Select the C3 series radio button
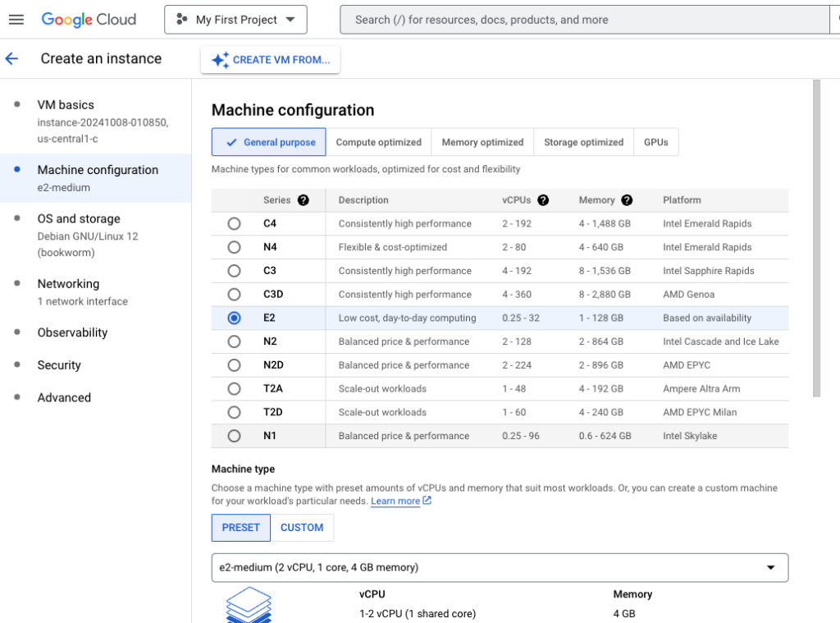The height and width of the screenshot is (623, 840). 234,271
